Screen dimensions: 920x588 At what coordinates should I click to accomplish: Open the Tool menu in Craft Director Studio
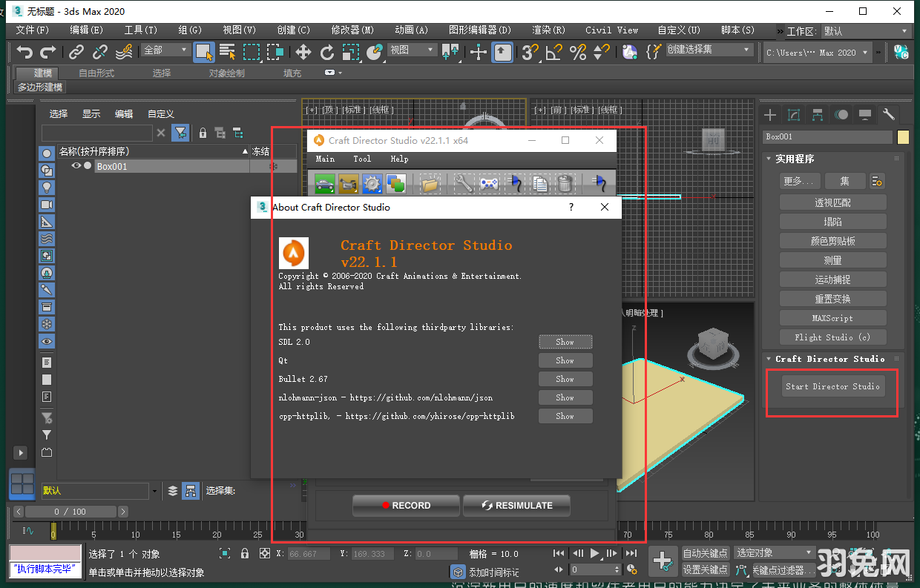pos(362,158)
